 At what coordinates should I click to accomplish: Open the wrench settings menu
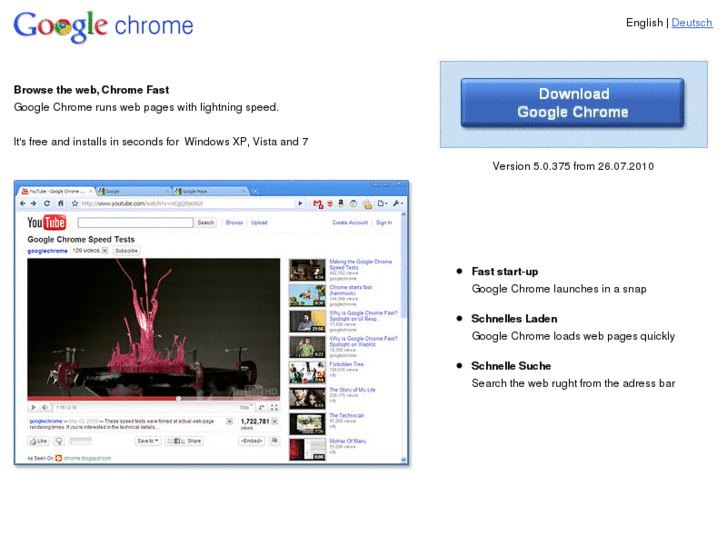[x=398, y=203]
